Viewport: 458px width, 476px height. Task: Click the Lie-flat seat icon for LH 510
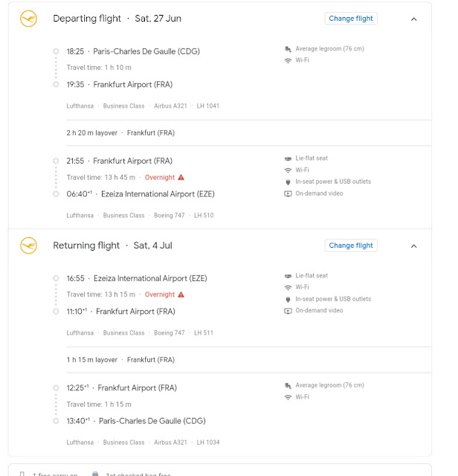tap(288, 158)
